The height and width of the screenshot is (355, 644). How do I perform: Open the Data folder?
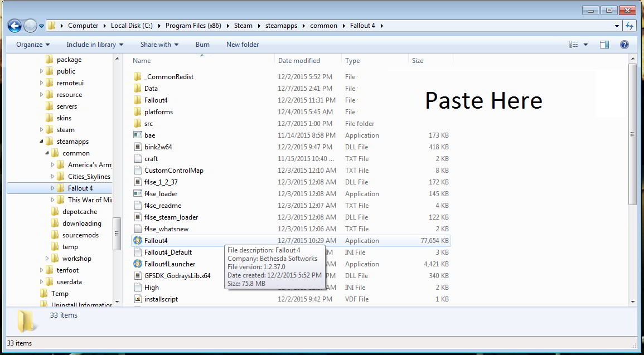coord(151,88)
